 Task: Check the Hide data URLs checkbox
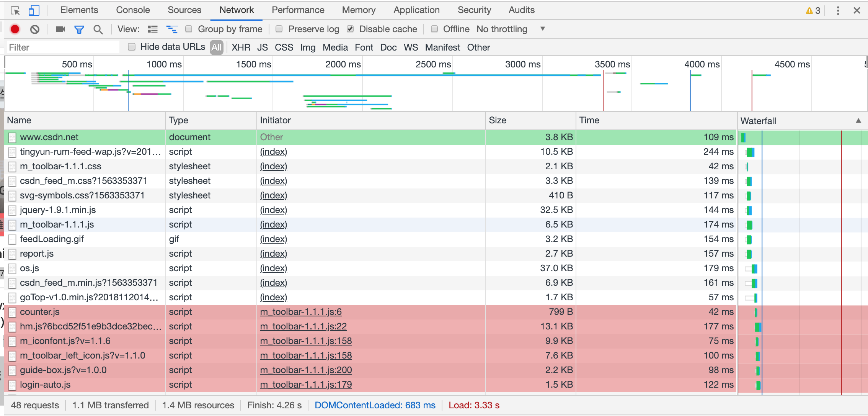(132, 47)
